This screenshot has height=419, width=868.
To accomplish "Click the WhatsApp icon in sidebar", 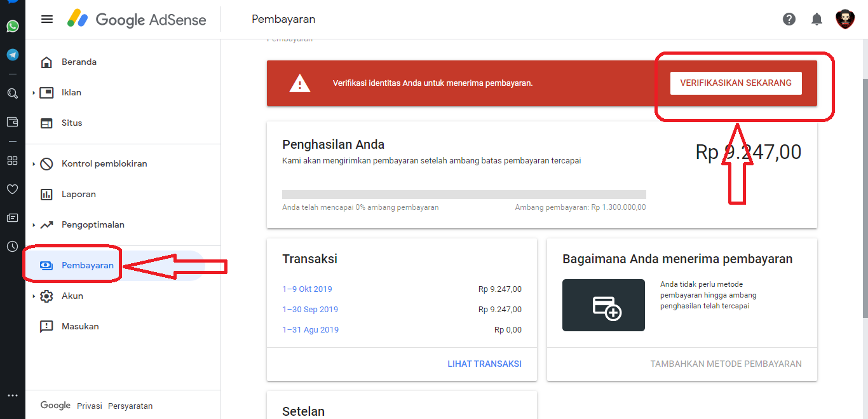I will [13, 26].
